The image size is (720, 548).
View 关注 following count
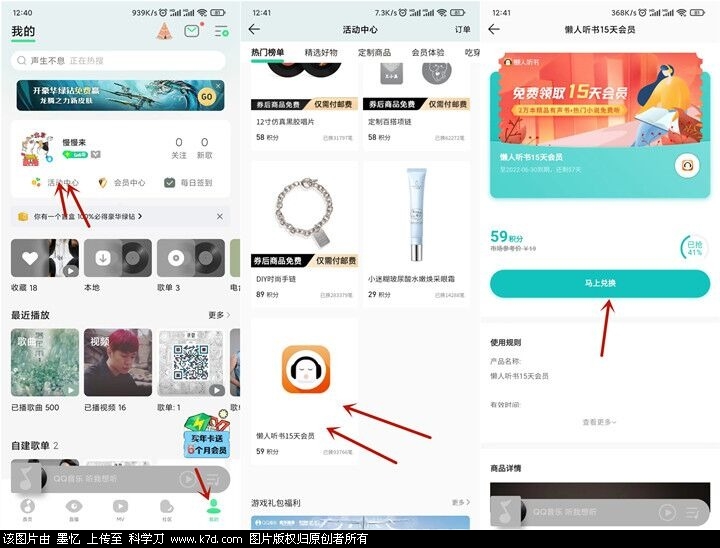tap(179, 148)
